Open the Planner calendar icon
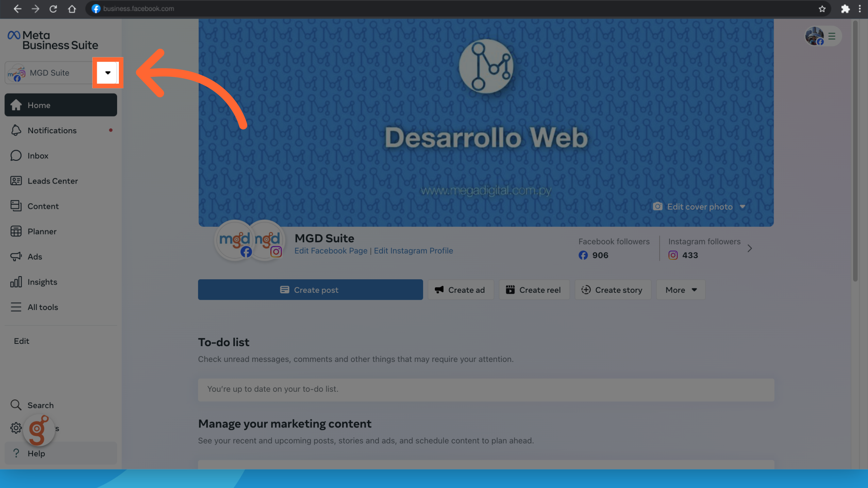Viewport: 868px width, 488px height. [x=16, y=231]
